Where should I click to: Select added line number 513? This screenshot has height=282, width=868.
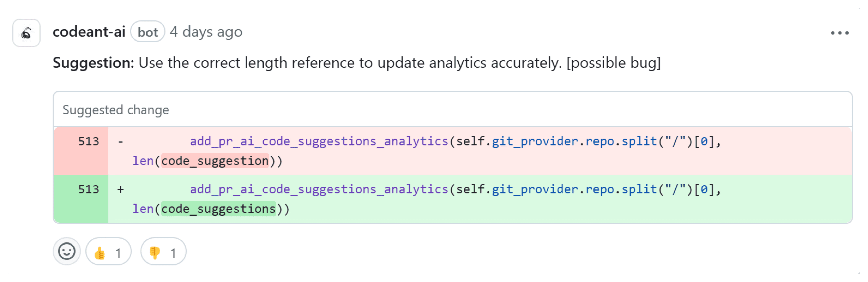(89, 190)
